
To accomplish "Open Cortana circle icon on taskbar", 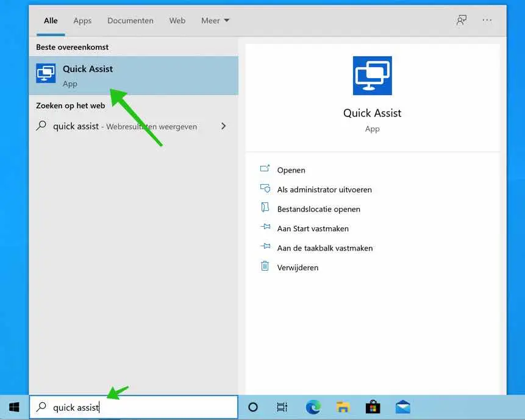I will [253, 407].
